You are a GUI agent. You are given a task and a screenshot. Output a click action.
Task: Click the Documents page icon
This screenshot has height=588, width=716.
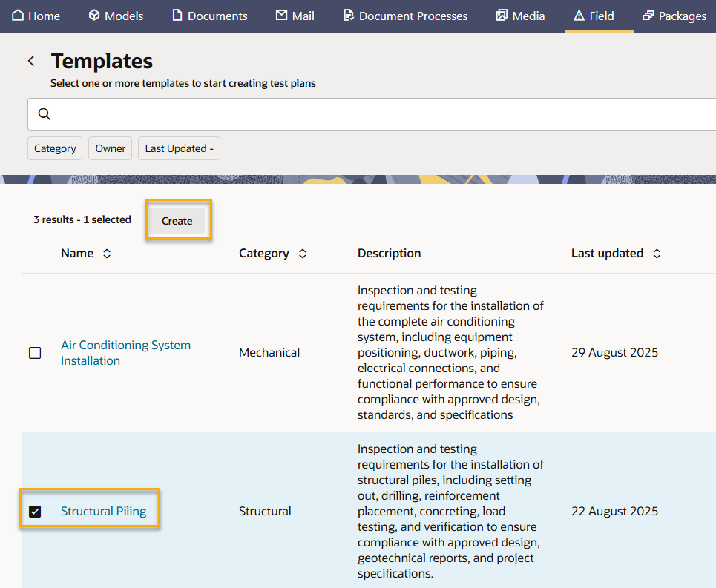coord(177,16)
